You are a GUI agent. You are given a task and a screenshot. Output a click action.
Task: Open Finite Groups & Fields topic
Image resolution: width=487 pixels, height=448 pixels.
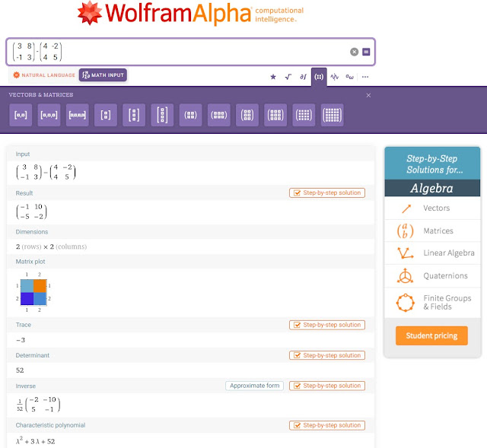(x=432, y=303)
